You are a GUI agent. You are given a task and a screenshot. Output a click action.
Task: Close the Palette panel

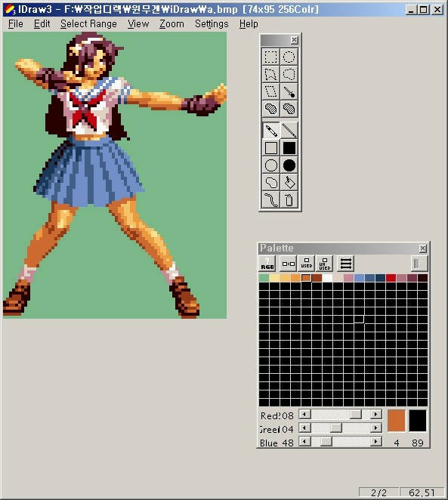(x=423, y=248)
